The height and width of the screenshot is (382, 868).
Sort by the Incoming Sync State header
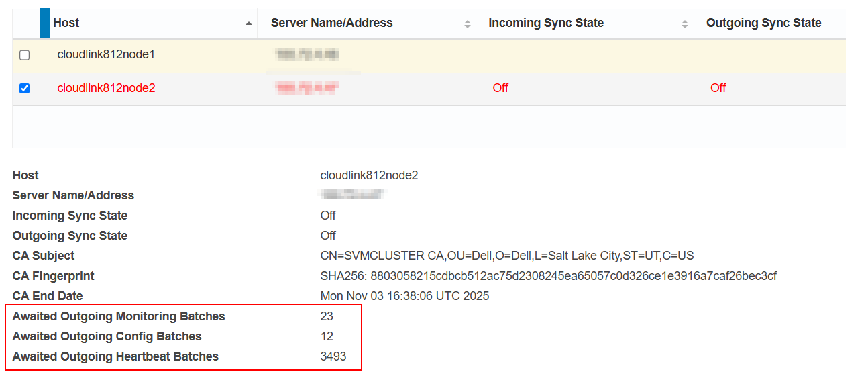point(545,23)
